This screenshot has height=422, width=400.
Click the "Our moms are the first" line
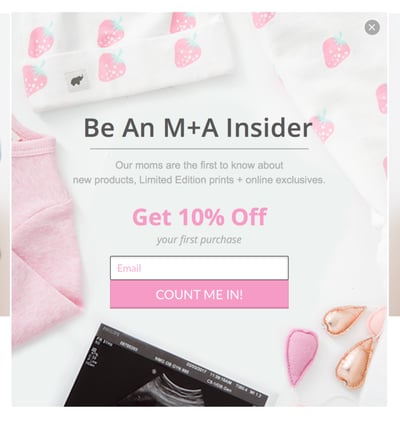point(199,165)
